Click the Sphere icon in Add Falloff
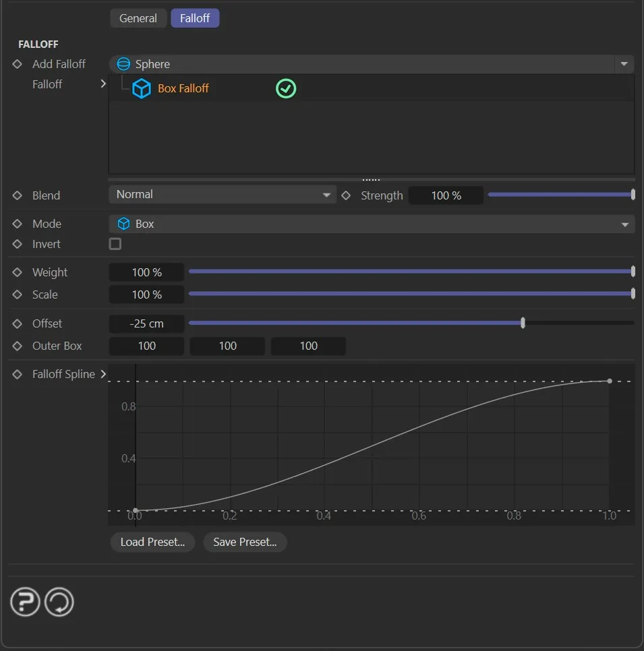The image size is (644, 651). point(123,64)
